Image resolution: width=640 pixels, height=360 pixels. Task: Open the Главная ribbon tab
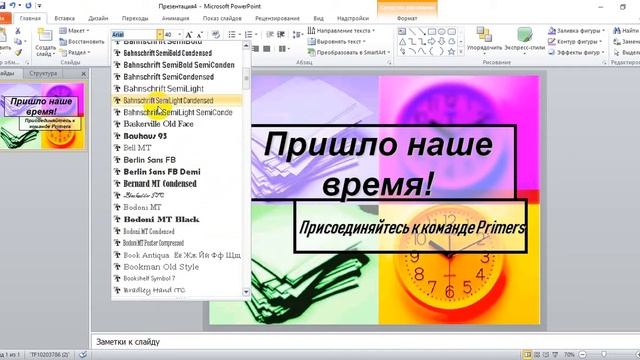30,18
